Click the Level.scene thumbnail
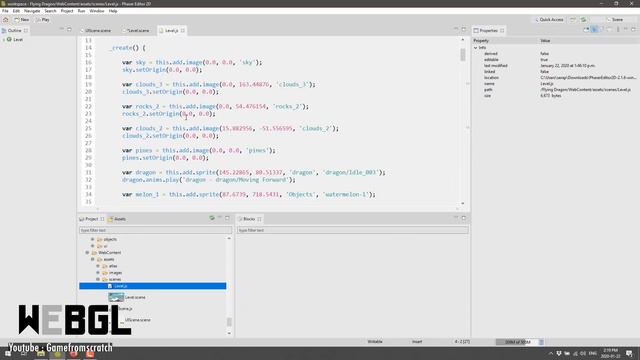The image size is (640, 360). coord(116,298)
